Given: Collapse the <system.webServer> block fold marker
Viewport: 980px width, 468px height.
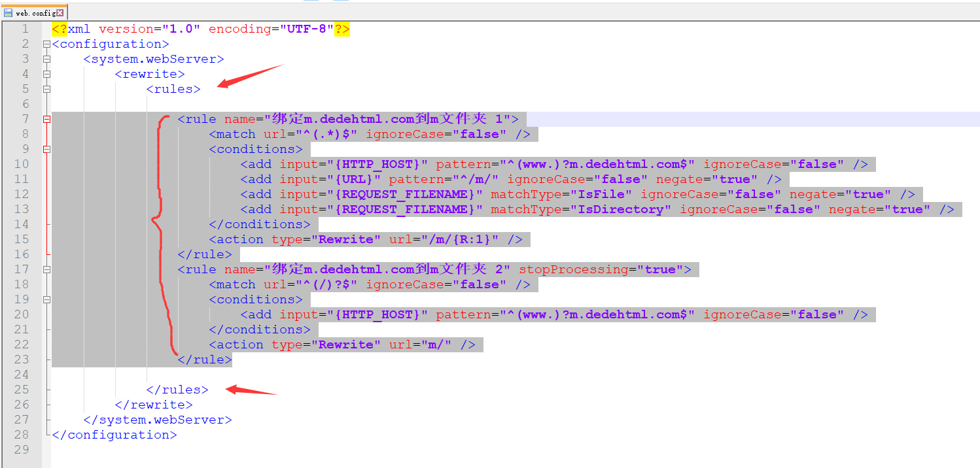Looking at the screenshot, I should point(46,59).
